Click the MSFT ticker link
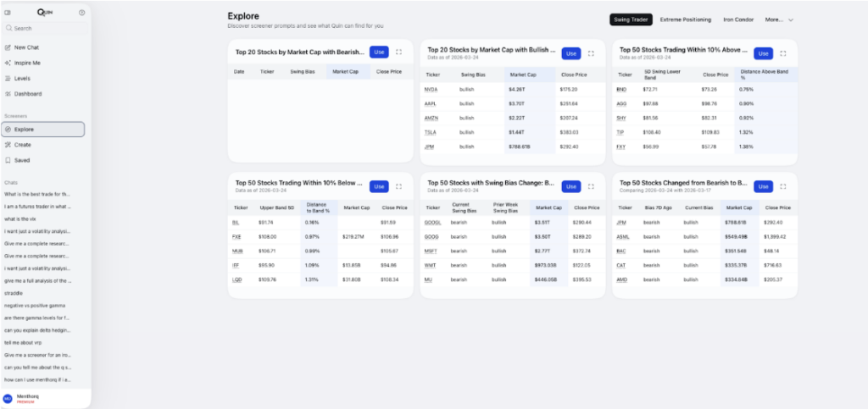868x409 pixels. (431, 251)
